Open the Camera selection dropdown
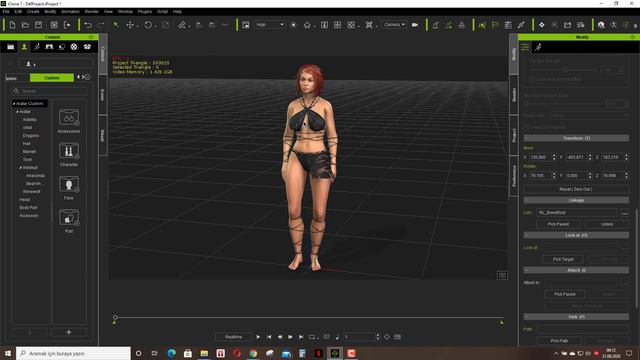640x360 pixels. (x=394, y=25)
